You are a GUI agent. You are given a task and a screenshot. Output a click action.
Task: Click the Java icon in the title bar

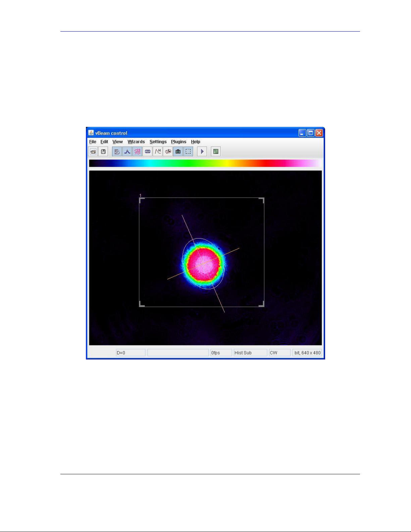coord(91,133)
